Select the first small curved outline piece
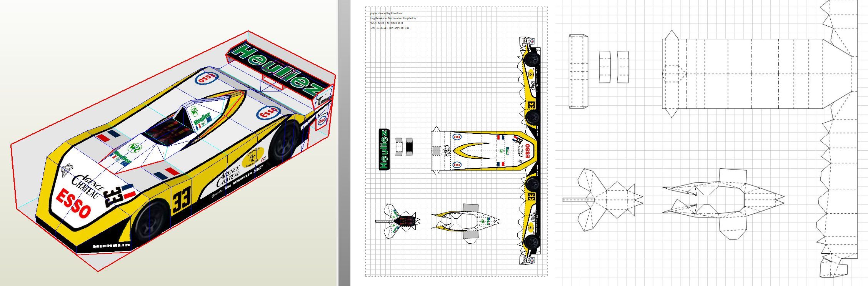 [605, 67]
